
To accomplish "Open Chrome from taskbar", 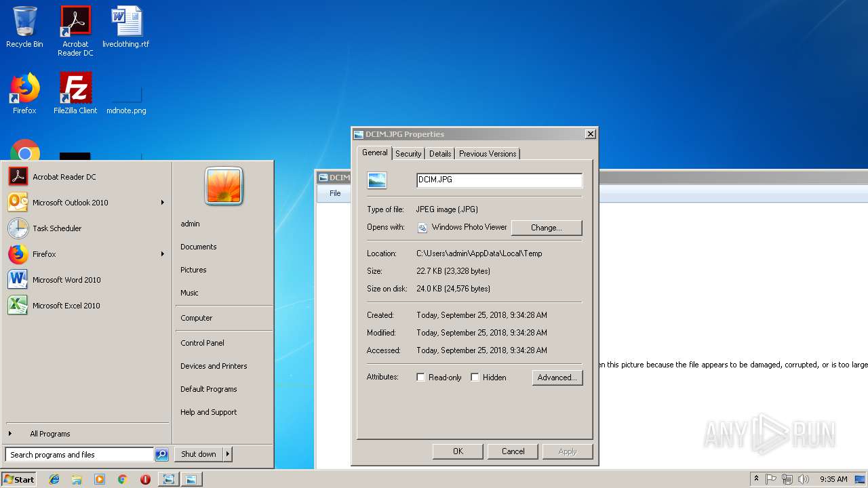I will point(123,479).
